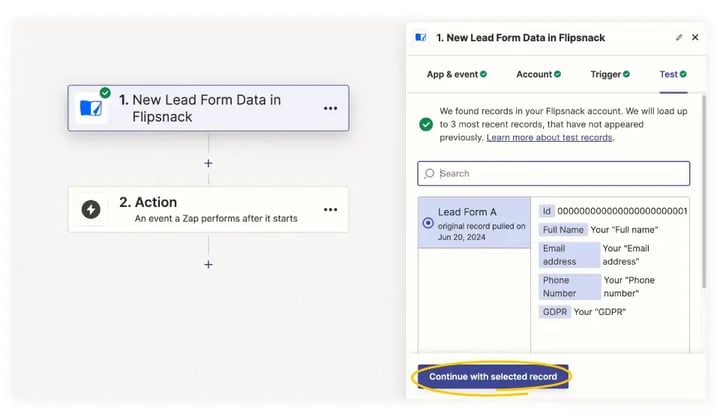Click Continue with selected record button
Image resolution: width=720 pixels, height=420 pixels.
[x=493, y=376]
